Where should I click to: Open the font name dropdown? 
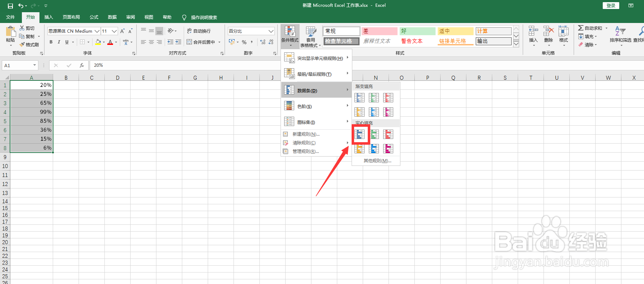pos(97,31)
